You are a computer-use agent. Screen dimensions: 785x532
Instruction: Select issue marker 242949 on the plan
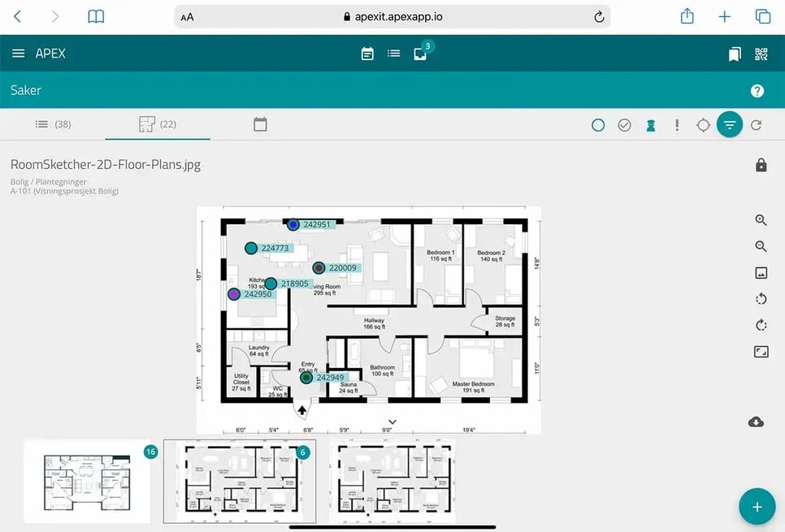306,378
